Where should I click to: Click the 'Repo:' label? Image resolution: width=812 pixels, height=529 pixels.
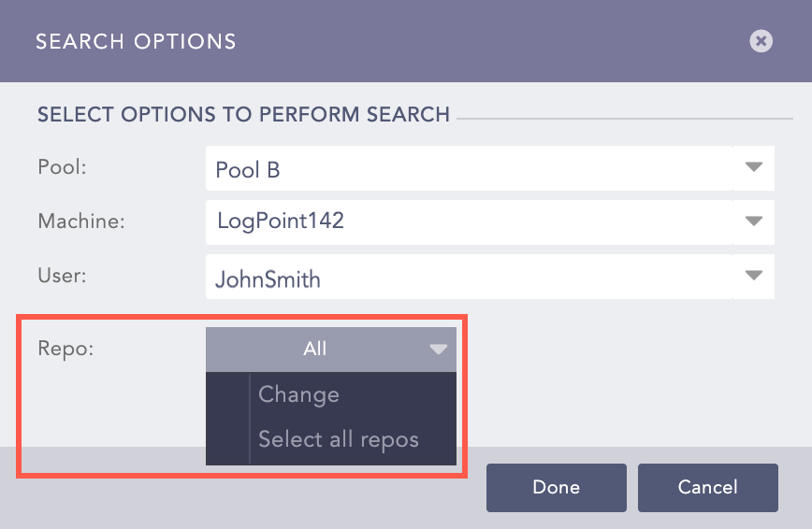(x=65, y=349)
